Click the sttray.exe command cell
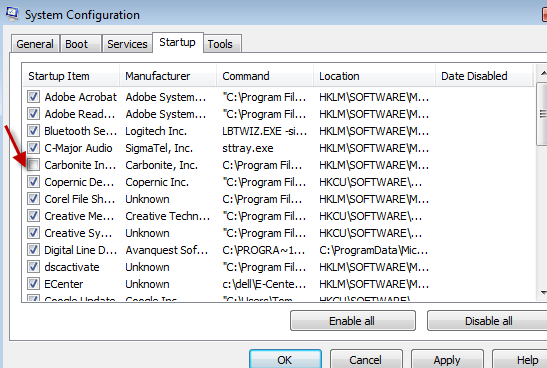The height and width of the screenshot is (368, 547). (248, 148)
